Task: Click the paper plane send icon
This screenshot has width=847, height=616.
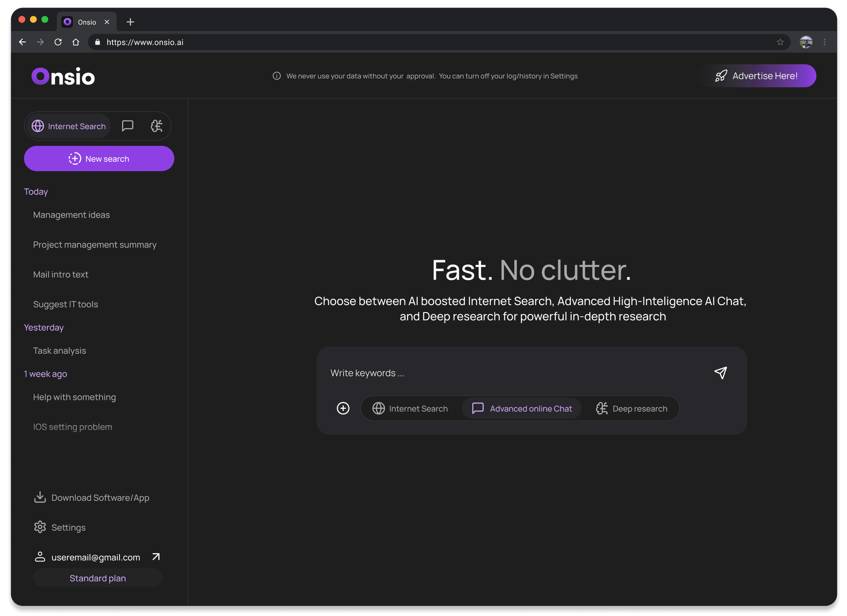Action: 720,373
